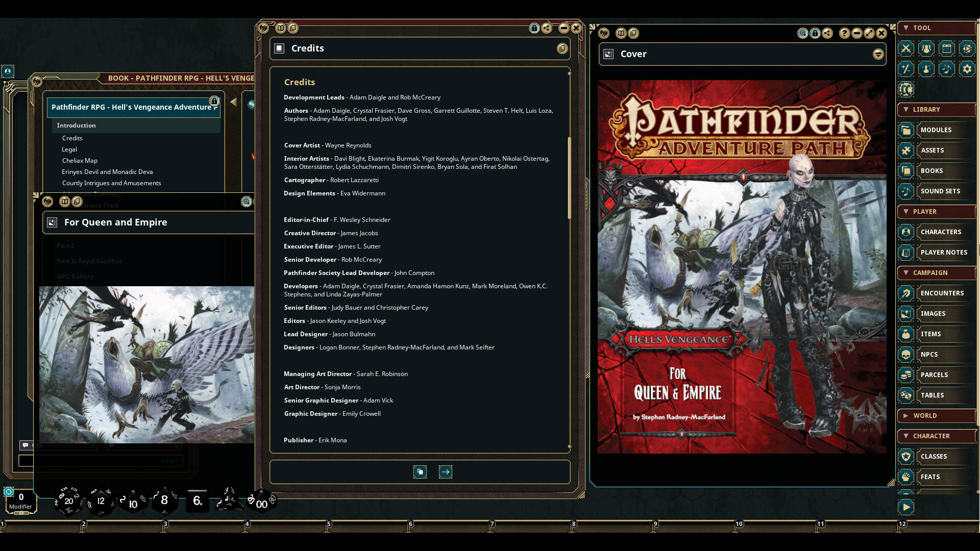This screenshot has height=551, width=980.
Task: Open the ENCOUNTERS list
Action: [x=942, y=293]
